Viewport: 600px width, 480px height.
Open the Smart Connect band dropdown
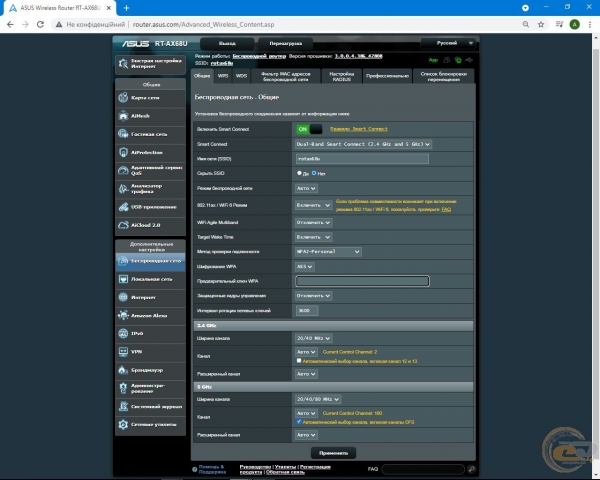tap(363, 144)
